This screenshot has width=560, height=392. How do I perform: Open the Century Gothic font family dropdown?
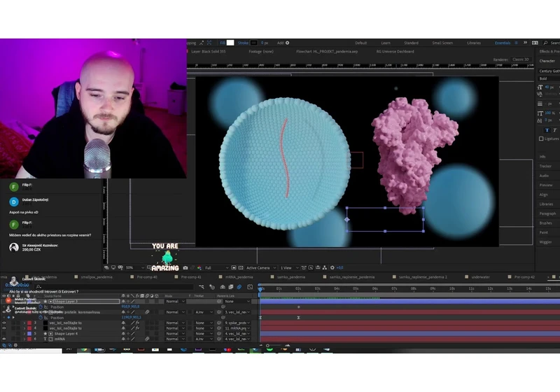coord(549,71)
